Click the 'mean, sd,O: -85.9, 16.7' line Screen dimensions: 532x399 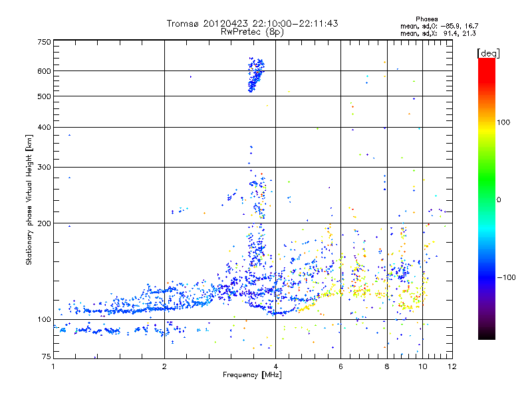pos(439,26)
